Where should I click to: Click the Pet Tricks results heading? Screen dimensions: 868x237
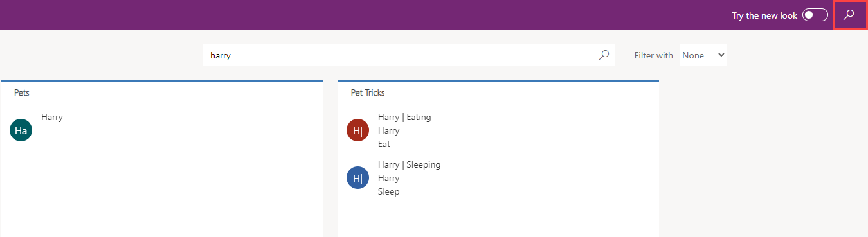pyautogui.click(x=368, y=92)
